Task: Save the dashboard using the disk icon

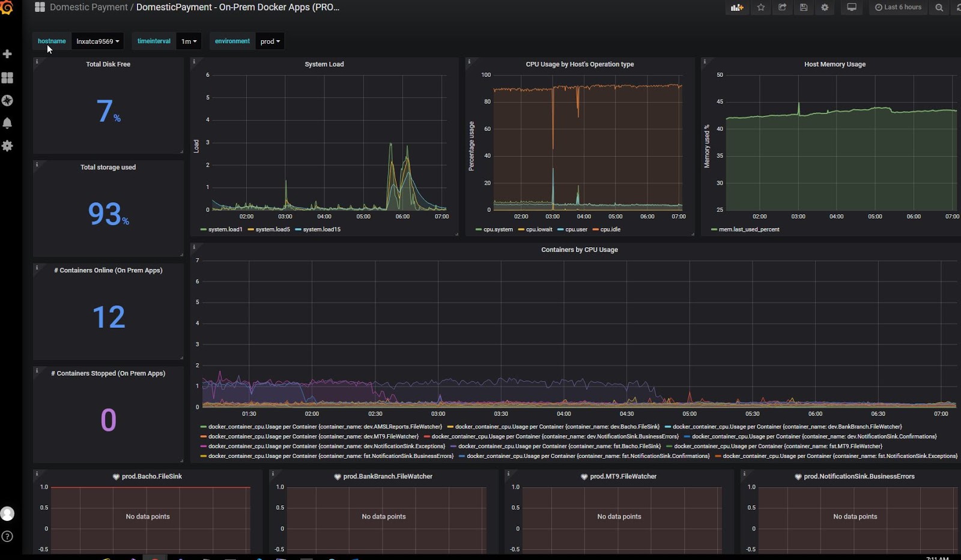Action: (x=804, y=8)
